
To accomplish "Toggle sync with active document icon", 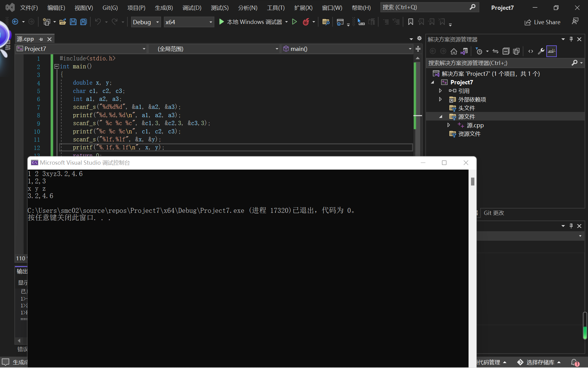I will pos(496,51).
